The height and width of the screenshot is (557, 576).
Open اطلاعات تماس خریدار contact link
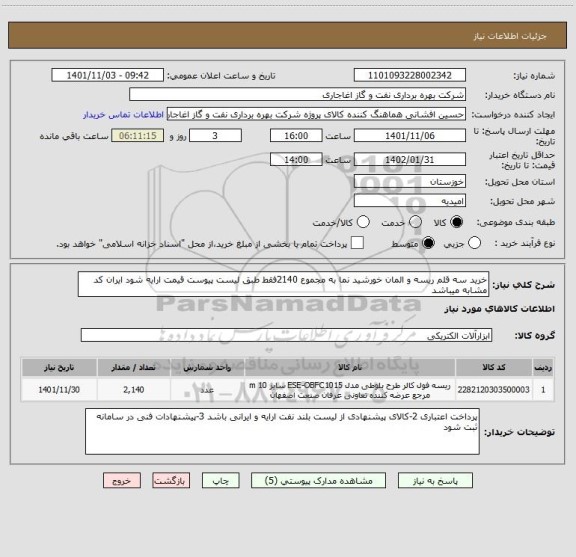[x=123, y=115]
